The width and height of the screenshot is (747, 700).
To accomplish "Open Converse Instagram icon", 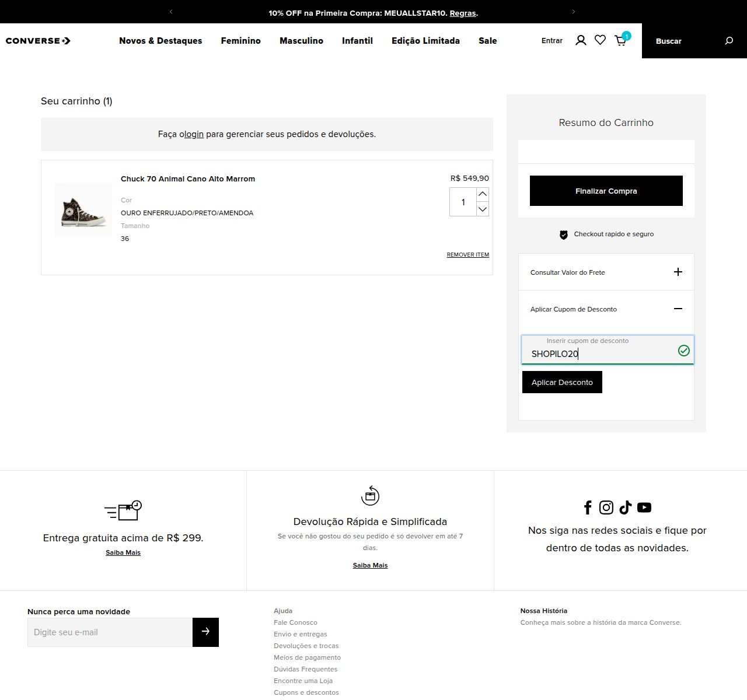I will click(x=606, y=508).
